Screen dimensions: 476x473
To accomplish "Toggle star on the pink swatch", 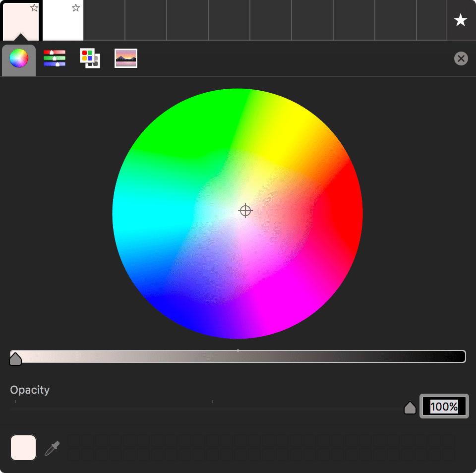I will [x=34, y=8].
